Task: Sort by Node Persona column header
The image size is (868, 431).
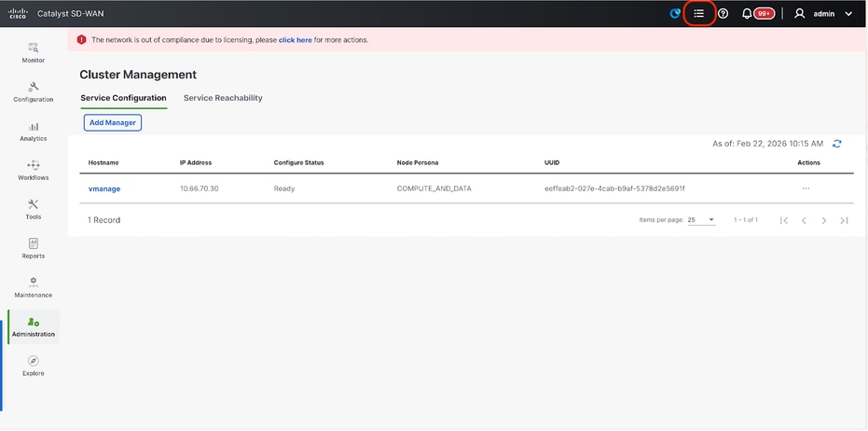Action: click(x=418, y=163)
